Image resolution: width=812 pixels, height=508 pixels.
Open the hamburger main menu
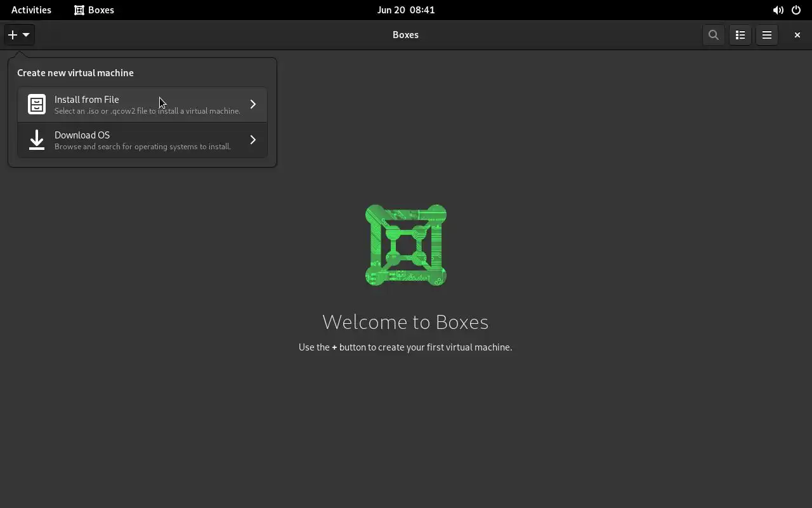tap(767, 35)
